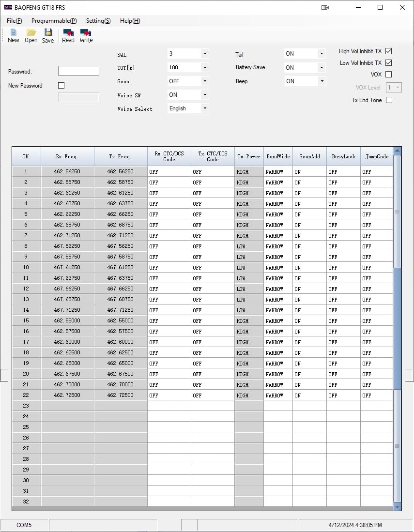Click channel 10 BusyLock OFF cell
The image size is (414, 532).
pos(343,267)
